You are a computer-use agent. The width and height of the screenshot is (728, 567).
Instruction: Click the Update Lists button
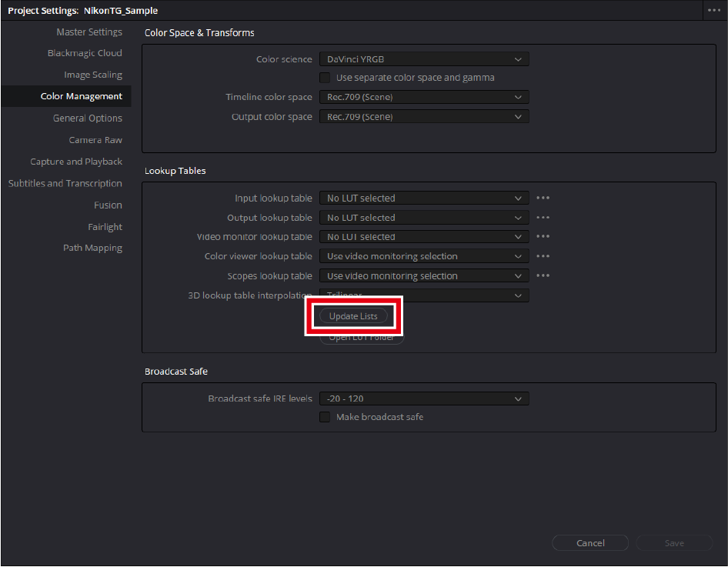[353, 316]
